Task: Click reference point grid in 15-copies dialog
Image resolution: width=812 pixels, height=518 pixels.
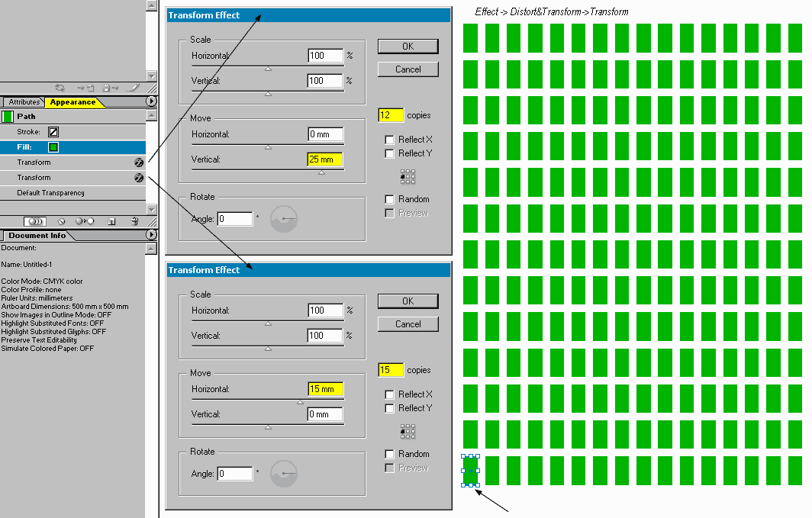Action: (x=408, y=432)
